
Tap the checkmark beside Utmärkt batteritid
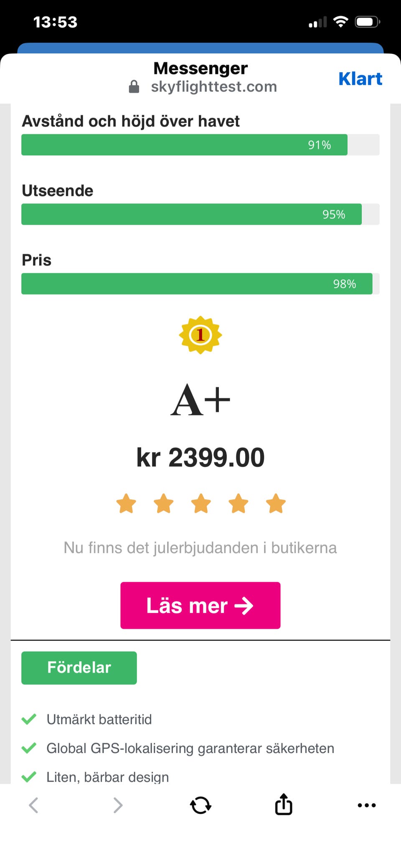[29, 719]
